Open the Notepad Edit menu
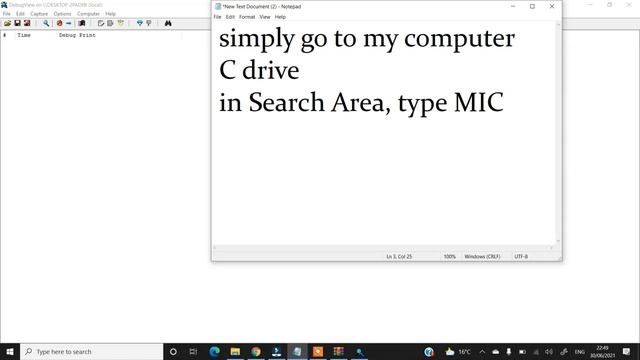Screen dimensions: 640x360 tap(230, 17)
